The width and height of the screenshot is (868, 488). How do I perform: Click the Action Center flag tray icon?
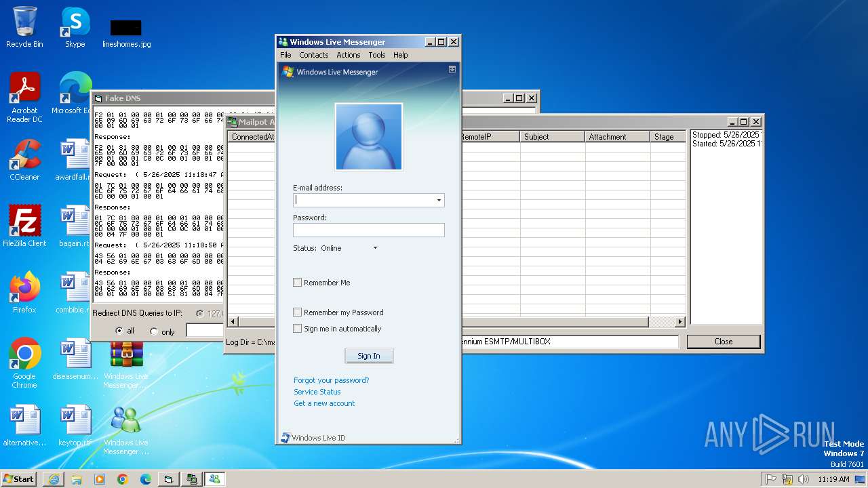(x=771, y=479)
